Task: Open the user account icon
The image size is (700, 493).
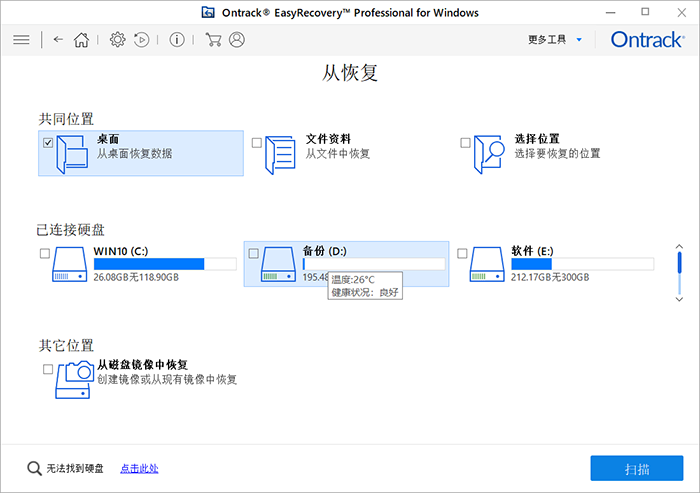Action: click(237, 40)
